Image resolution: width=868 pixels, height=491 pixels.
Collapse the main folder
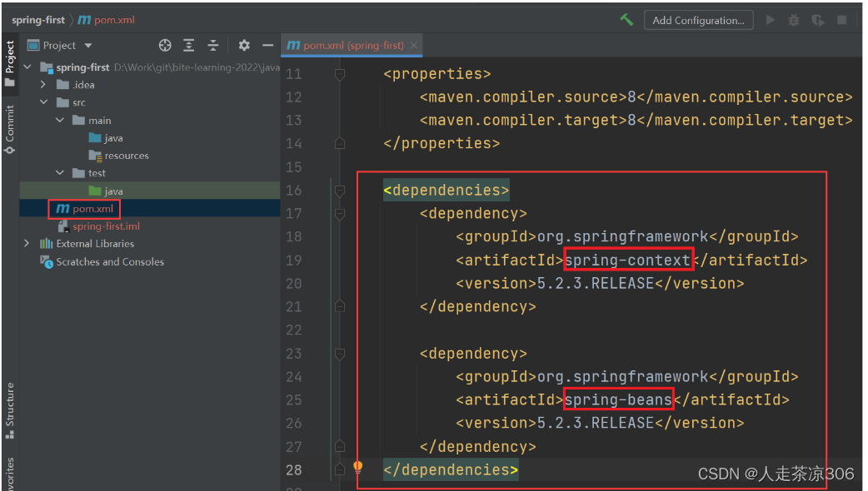tap(59, 120)
